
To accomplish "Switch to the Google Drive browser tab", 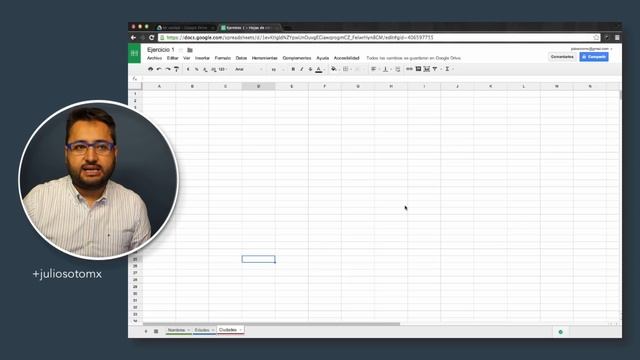I will tap(186, 27).
